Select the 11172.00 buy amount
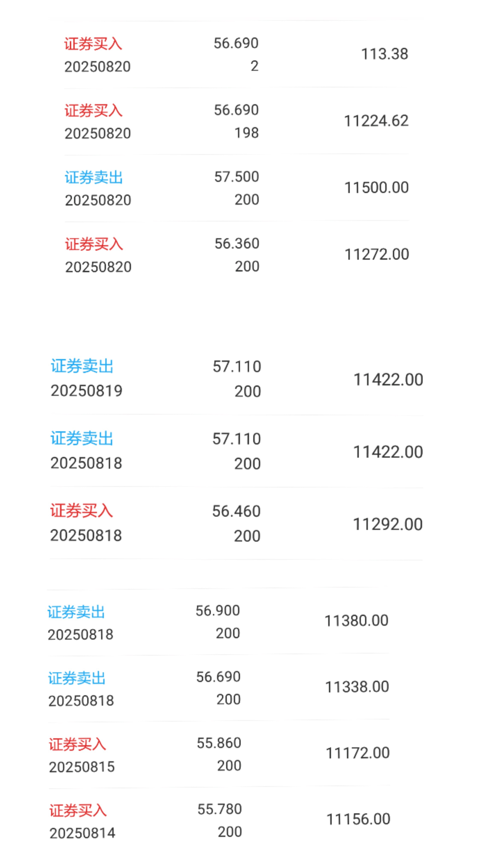485x868 pixels. coord(358,753)
